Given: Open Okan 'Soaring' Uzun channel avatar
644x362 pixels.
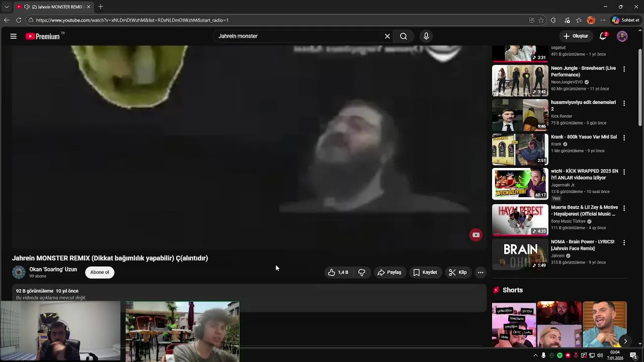Looking at the screenshot, I should tap(19, 272).
